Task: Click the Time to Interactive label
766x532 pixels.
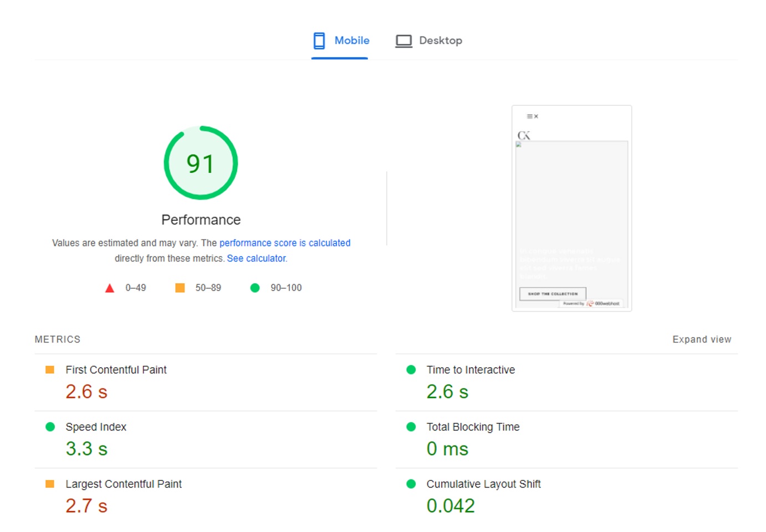Action: pyautogui.click(x=471, y=370)
